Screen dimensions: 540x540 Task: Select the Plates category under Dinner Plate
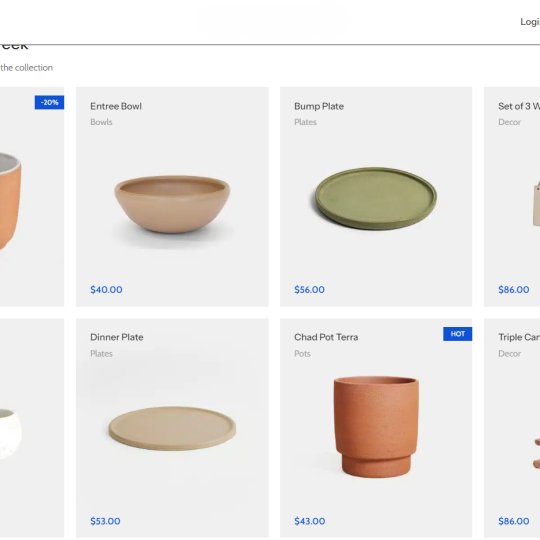click(101, 354)
